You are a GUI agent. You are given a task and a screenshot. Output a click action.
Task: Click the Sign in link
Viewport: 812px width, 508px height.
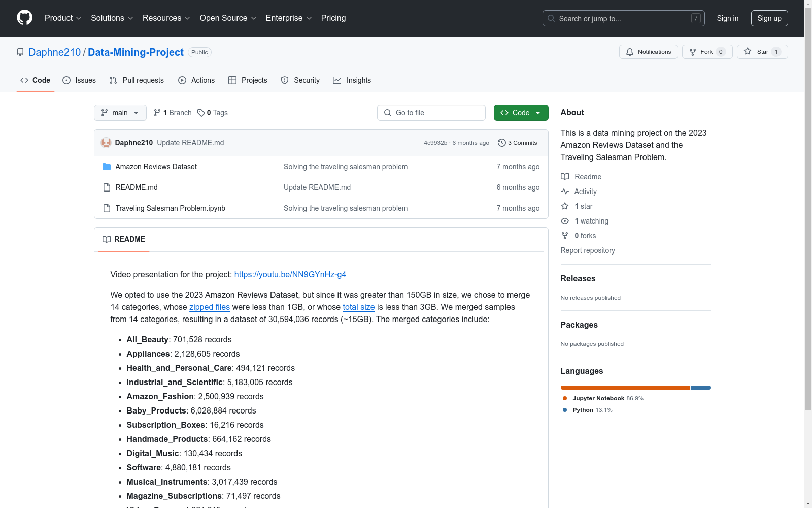tap(728, 18)
